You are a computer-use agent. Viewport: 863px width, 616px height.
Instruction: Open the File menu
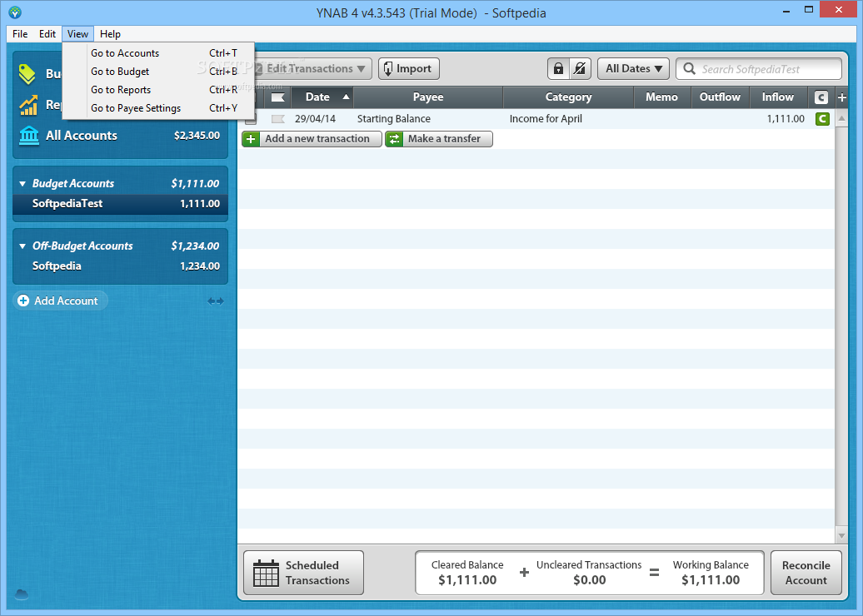(20, 34)
